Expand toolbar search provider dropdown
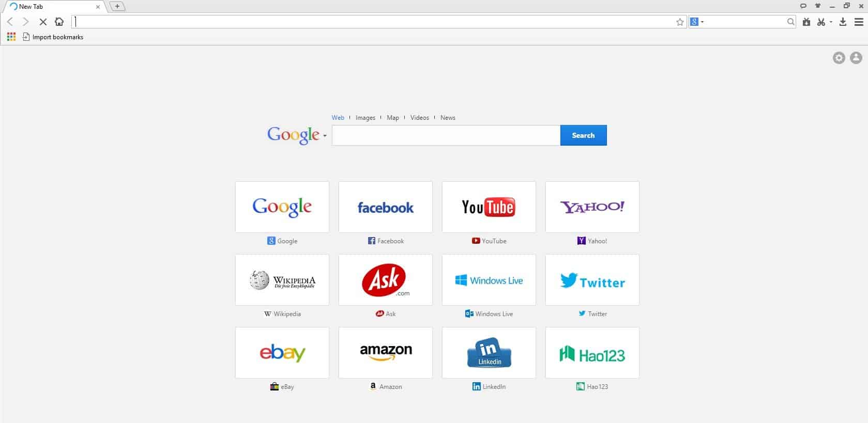 (698, 22)
